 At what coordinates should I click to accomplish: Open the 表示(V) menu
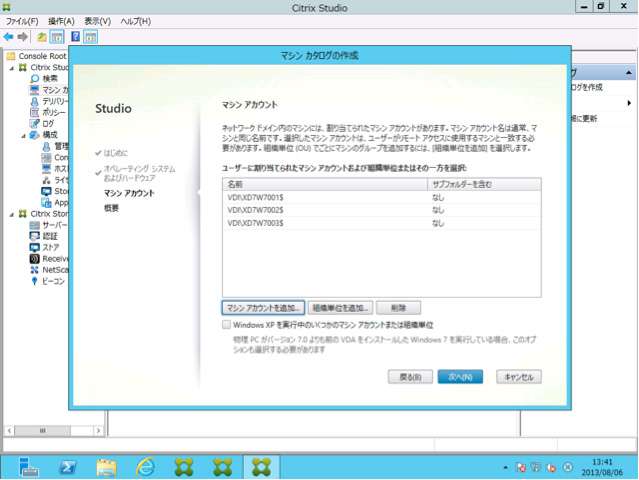[x=97, y=21]
